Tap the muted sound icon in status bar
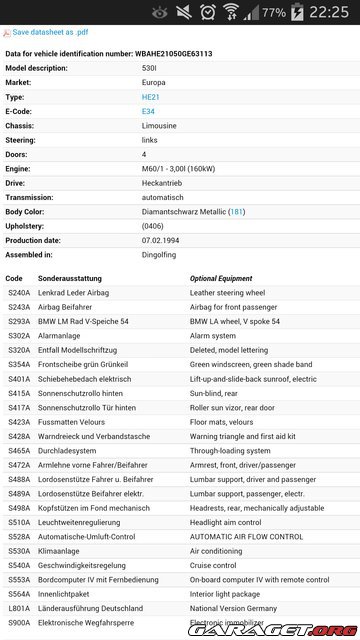Image resolution: width=360 pixels, height=640 pixels. click(x=184, y=13)
